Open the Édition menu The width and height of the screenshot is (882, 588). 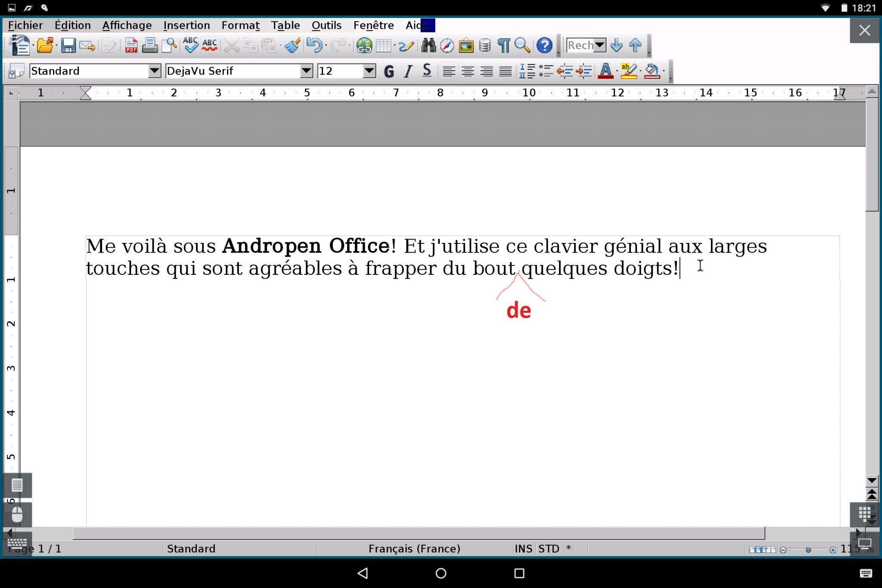coord(72,25)
